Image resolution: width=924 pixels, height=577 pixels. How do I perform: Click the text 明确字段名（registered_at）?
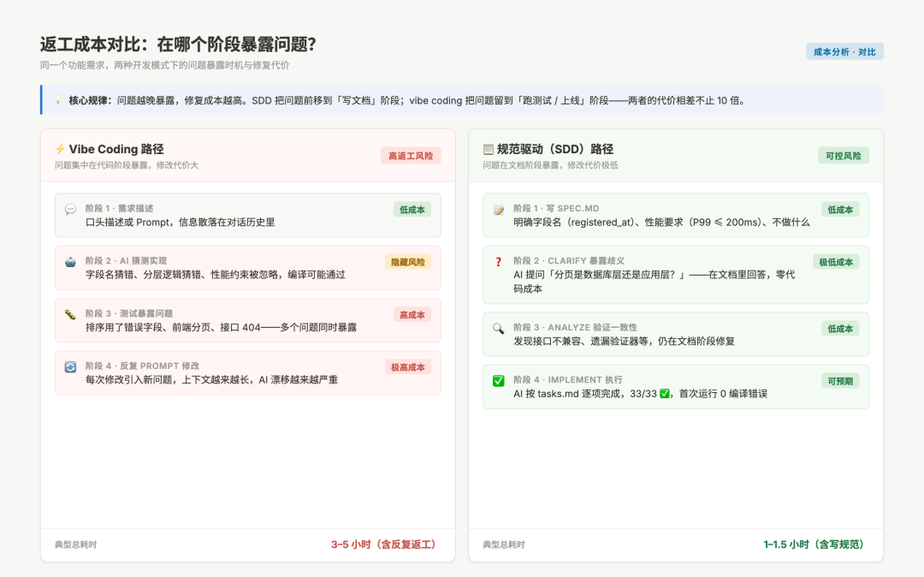(x=574, y=223)
